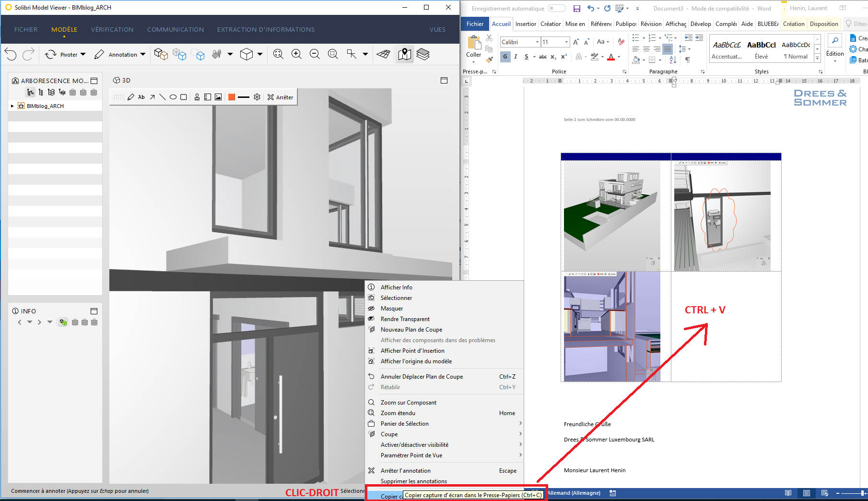Image resolution: width=868 pixels, height=501 pixels.
Task: Choose the ellipse annotation shape tool
Action: click(x=173, y=97)
